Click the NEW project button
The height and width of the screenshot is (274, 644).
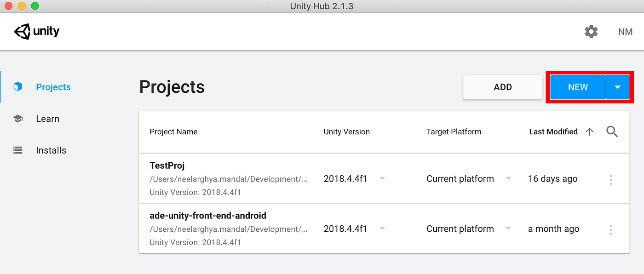click(x=578, y=86)
